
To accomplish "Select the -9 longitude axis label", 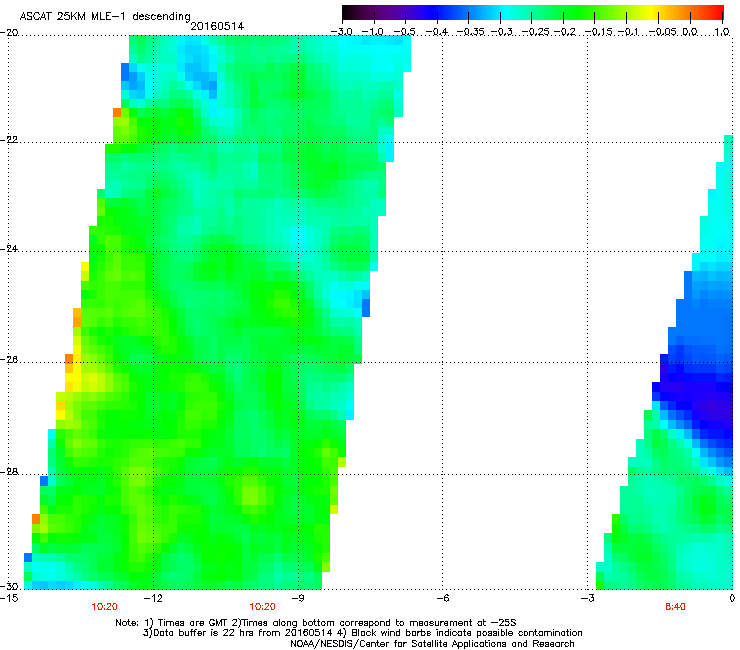I will (x=297, y=598).
